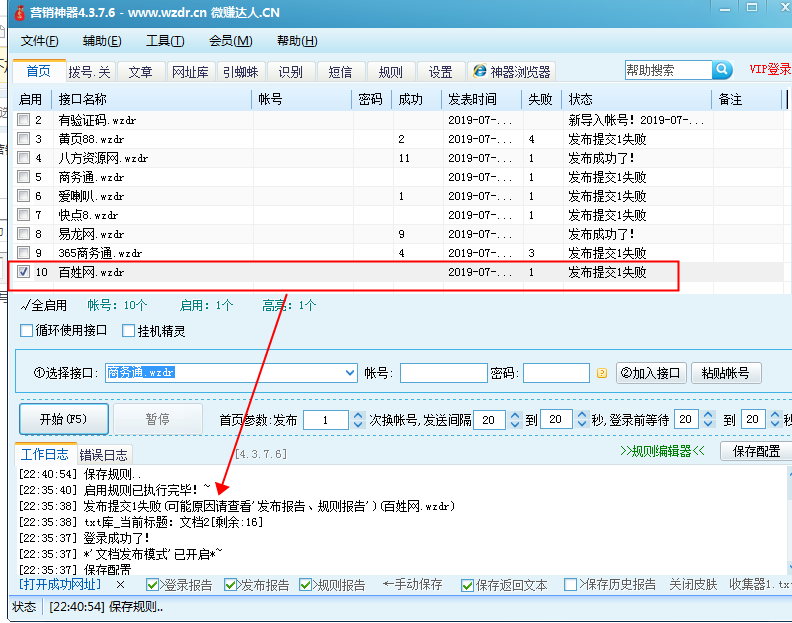Uncheck the 百姓网.wzdr row checkbox

23,272
